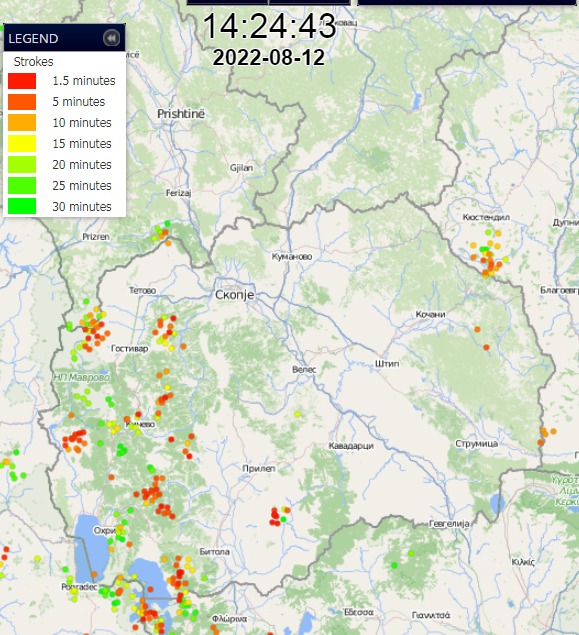The height and width of the screenshot is (635, 579).
Task: Select the yellow-green 20 minutes swatch
Action: click(x=22, y=165)
